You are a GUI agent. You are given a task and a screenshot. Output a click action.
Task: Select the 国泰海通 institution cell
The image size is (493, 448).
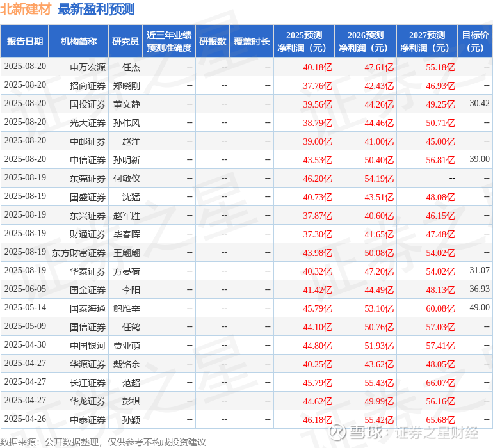pos(79,308)
